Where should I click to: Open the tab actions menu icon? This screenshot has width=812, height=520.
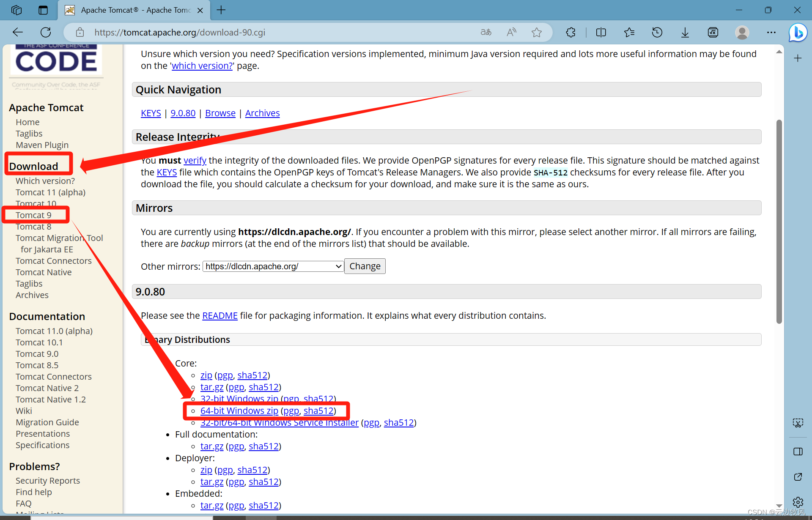pyautogui.click(x=43, y=10)
